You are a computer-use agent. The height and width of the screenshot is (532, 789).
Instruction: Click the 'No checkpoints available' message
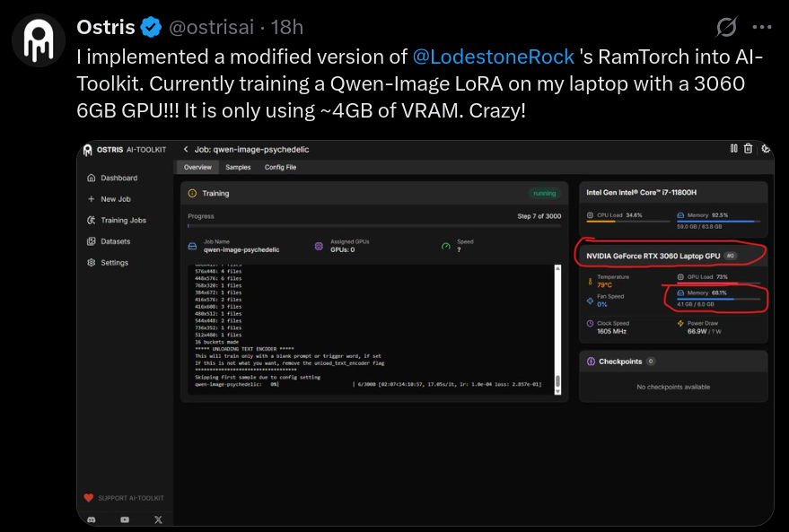pyautogui.click(x=673, y=388)
